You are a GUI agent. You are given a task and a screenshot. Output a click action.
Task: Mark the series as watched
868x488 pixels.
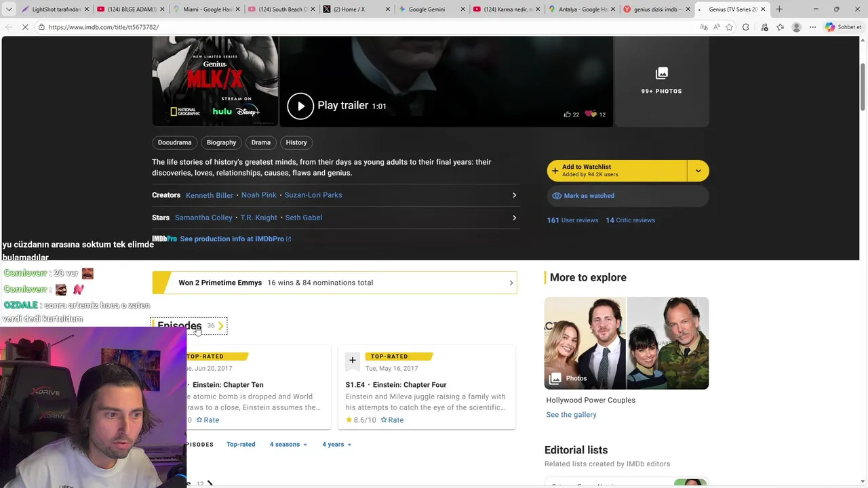pos(628,196)
